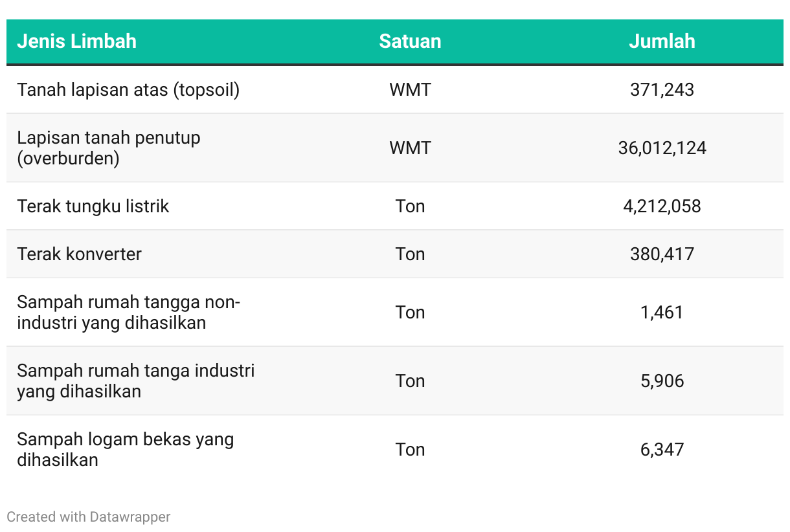Click WMT unit in the topsoil row
The width and height of the screenshot is (790, 532).
[410, 90]
